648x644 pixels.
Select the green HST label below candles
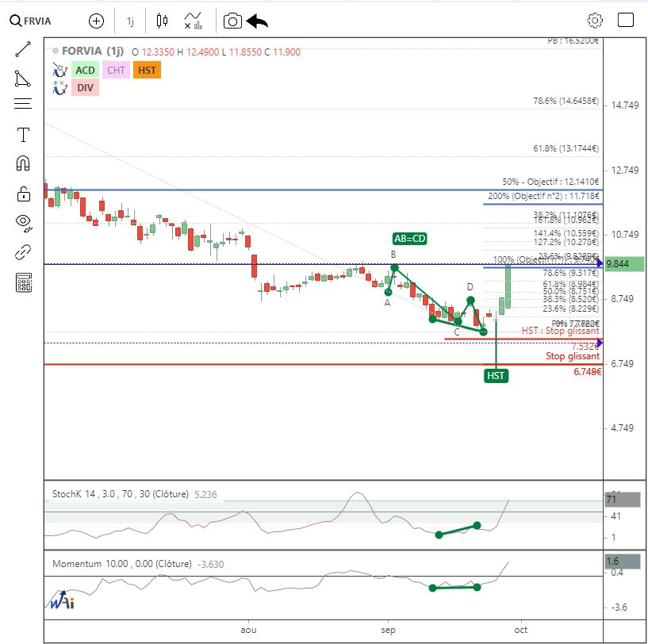496,375
